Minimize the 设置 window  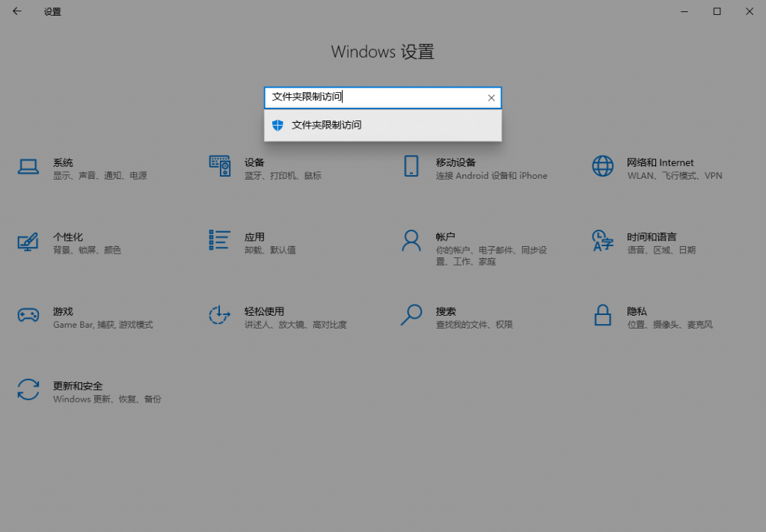point(684,11)
